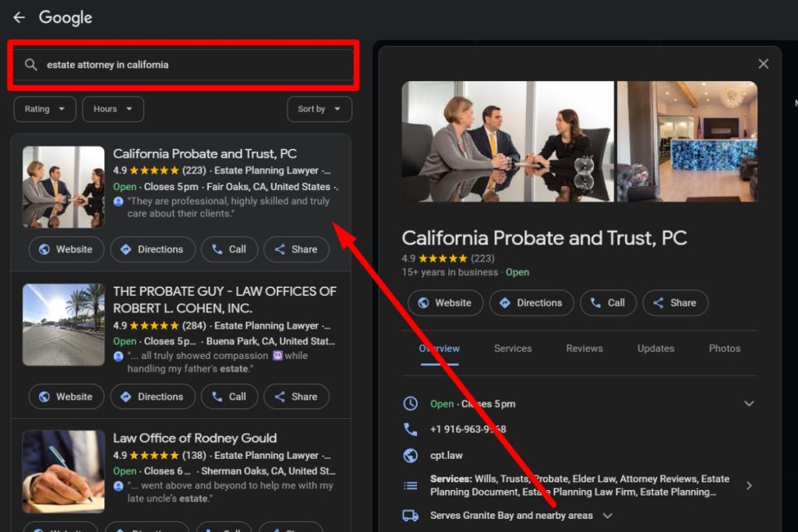The width and height of the screenshot is (798, 532).
Task: Click the list icon beside Services
Action: (x=411, y=486)
